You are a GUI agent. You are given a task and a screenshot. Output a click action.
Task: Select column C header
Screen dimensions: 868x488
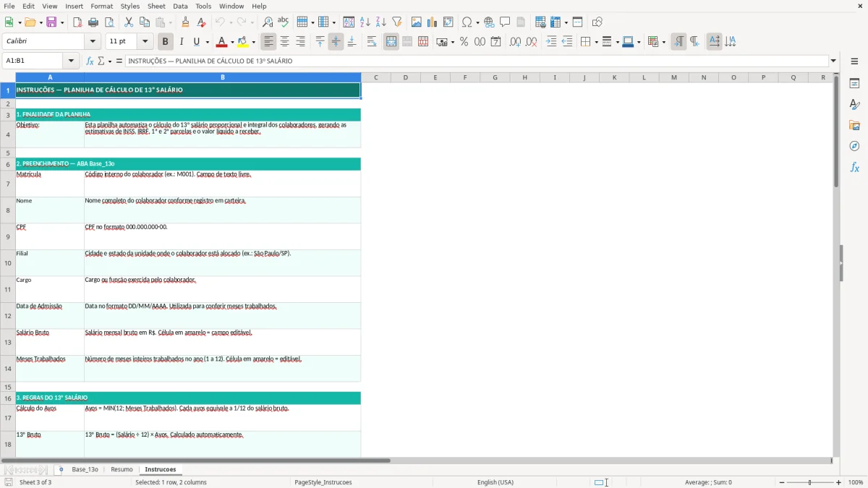point(375,77)
